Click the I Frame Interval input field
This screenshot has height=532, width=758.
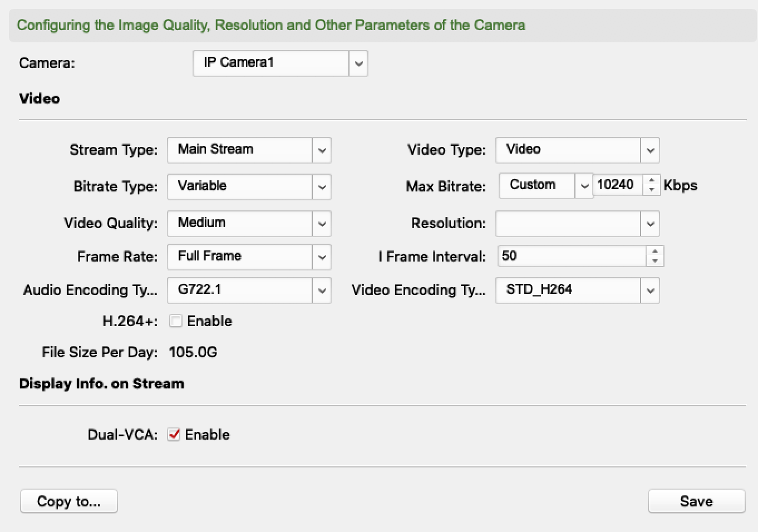571,256
